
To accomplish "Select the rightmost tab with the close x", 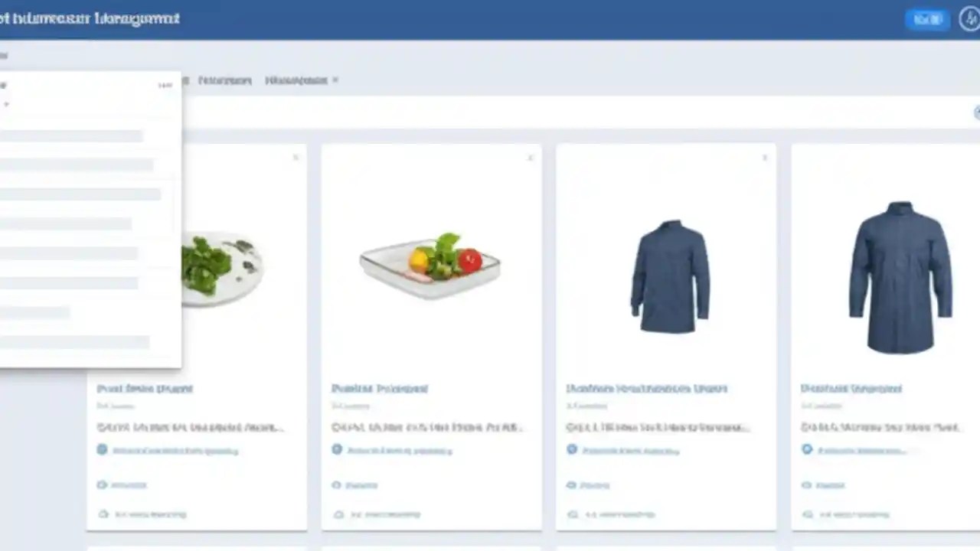I will [296, 80].
